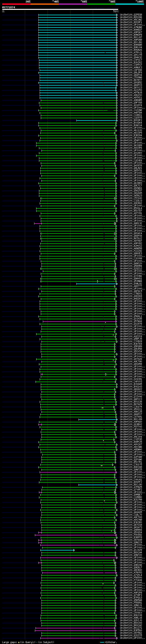Select the UniRef100_Q9SB52 label

(131, 82)
